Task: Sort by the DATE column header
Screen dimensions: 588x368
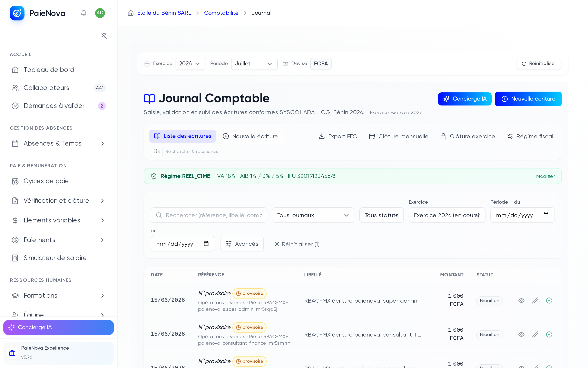Action: tap(157, 275)
